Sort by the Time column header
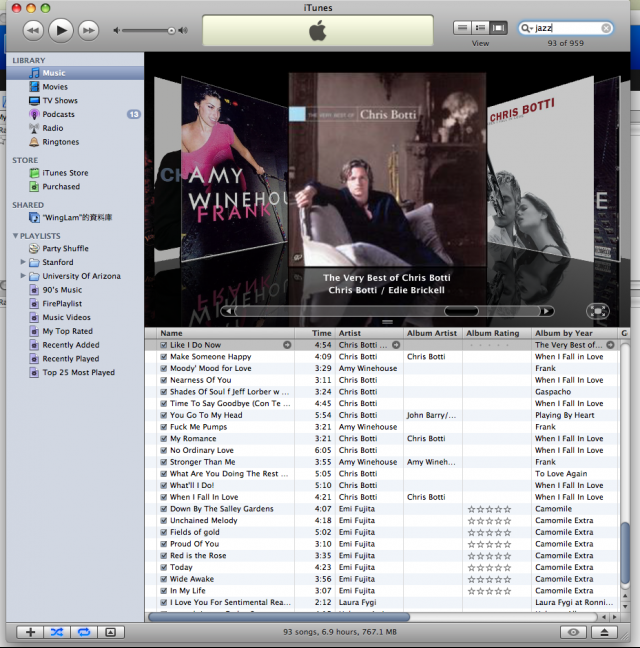Viewport: 640px width, 648px height. click(x=314, y=333)
